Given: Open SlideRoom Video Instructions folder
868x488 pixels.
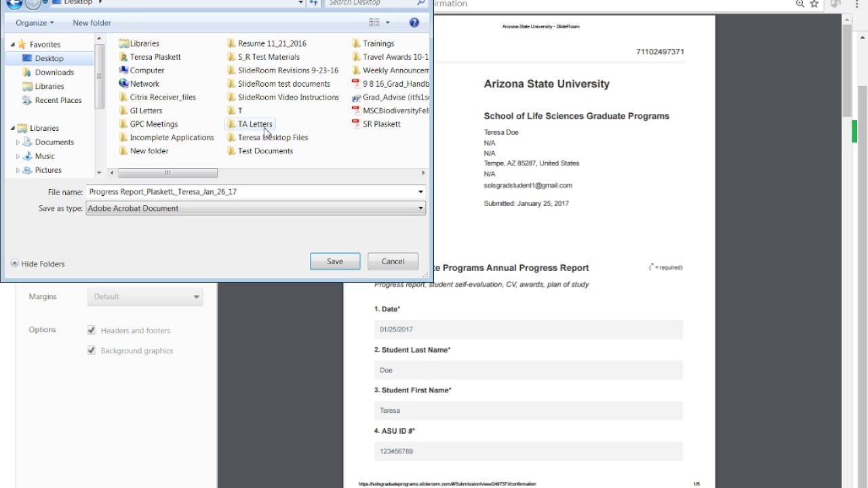Looking at the screenshot, I should [x=283, y=97].
